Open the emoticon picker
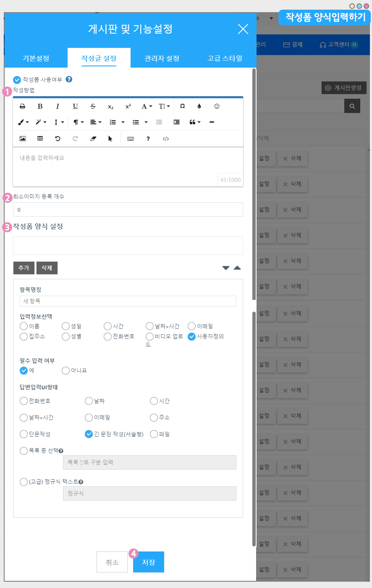 217,106
